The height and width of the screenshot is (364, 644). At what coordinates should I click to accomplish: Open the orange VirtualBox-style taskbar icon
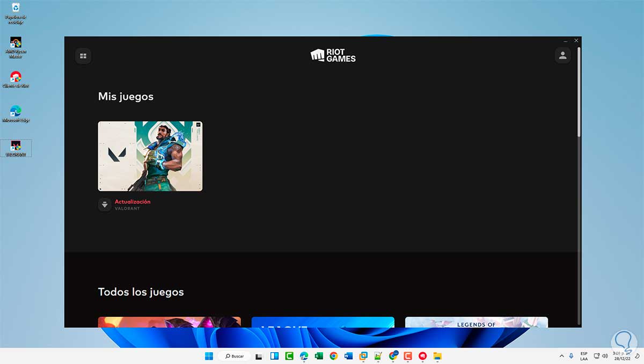(363, 356)
